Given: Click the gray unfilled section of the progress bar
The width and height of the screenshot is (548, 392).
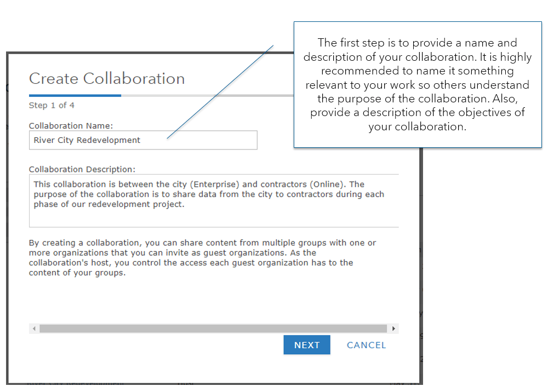Looking at the screenshot, I should coord(219,94).
